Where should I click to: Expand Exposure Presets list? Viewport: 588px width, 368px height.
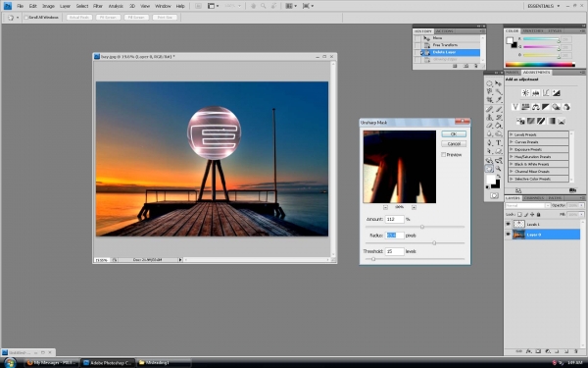coord(512,149)
